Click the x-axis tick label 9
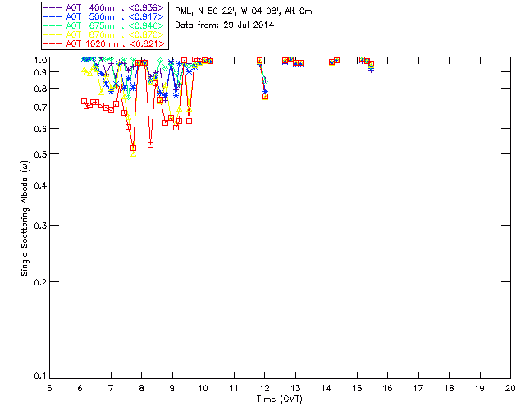The height and width of the screenshot is (420, 525). pyautogui.click(x=172, y=388)
